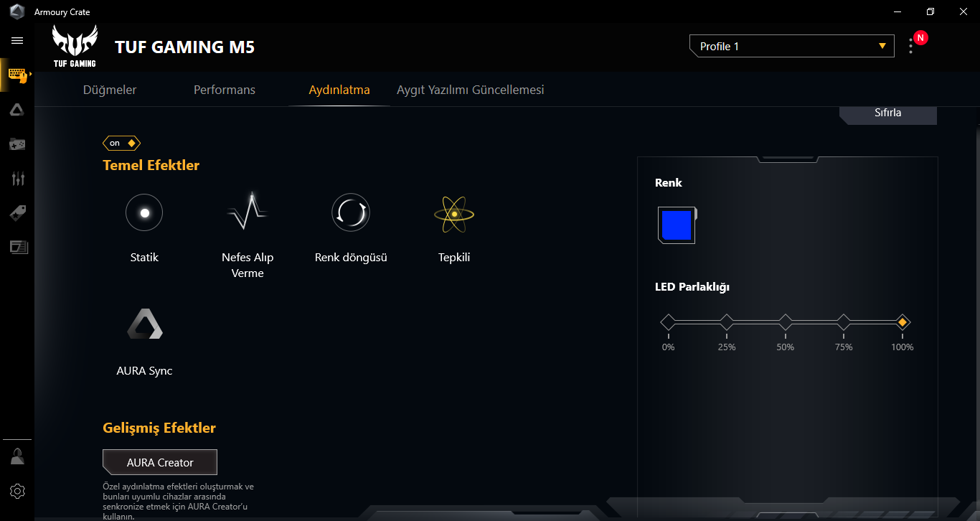Click the AURA Sync label text
The image size is (980, 521).
tap(144, 371)
